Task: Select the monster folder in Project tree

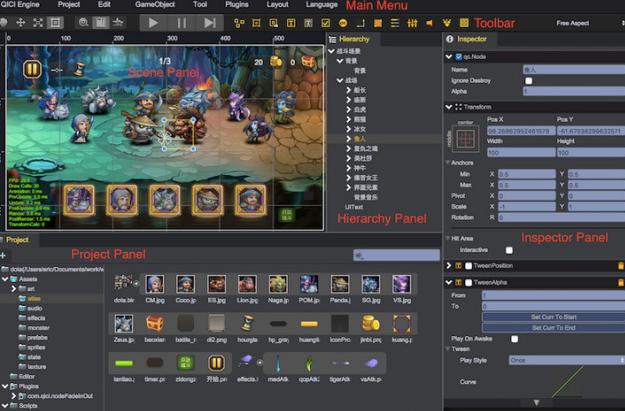Action: pyautogui.click(x=34, y=328)
